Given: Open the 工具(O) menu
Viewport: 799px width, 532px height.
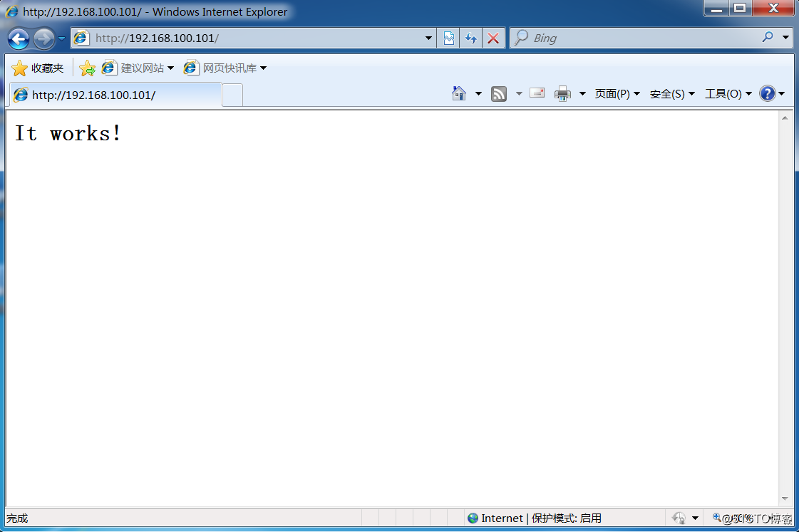Looking at the screenshot, I should [728, 94].
